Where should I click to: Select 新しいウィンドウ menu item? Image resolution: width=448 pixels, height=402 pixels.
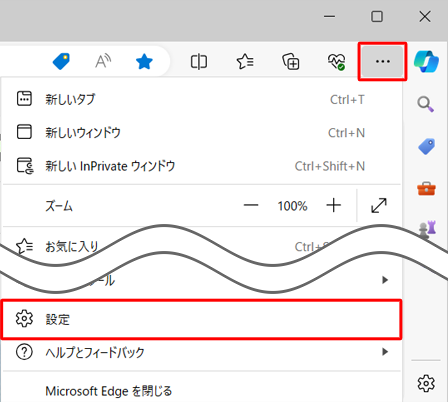(x=202, y=133)
